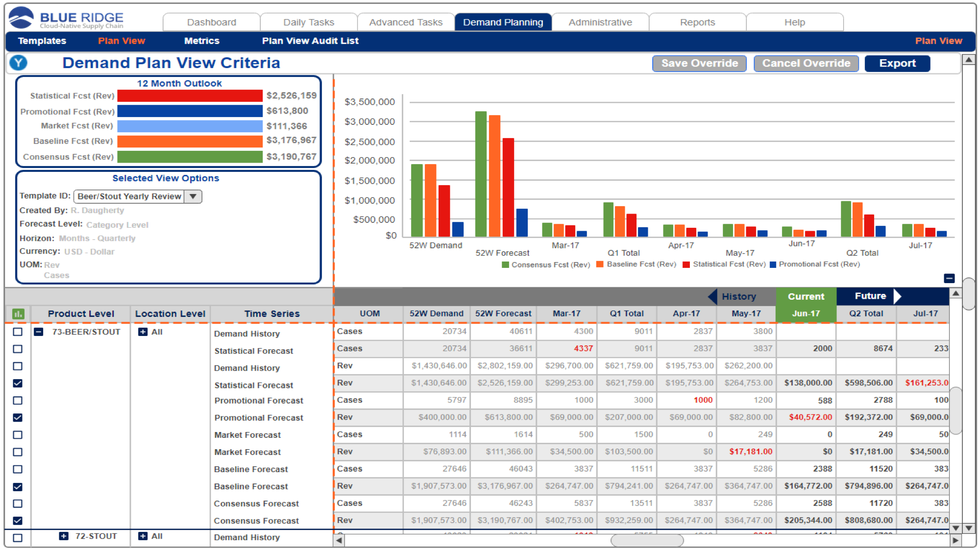
Task: Click the horizontal scrollbar right arrow
Action: pos(955,540)
